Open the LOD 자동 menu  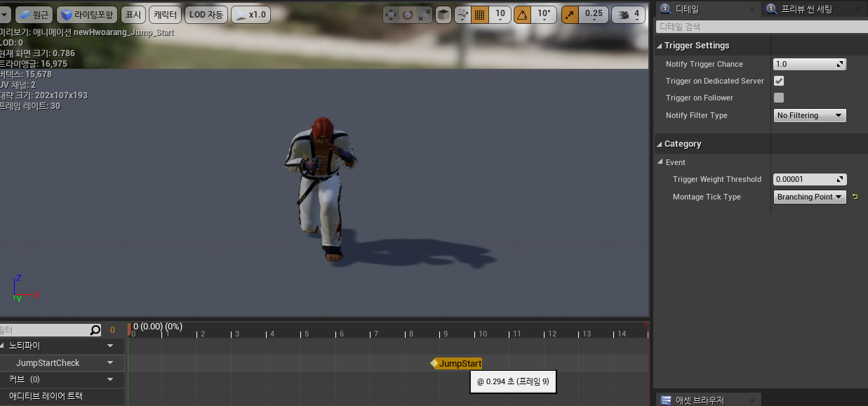pos(206,14)
